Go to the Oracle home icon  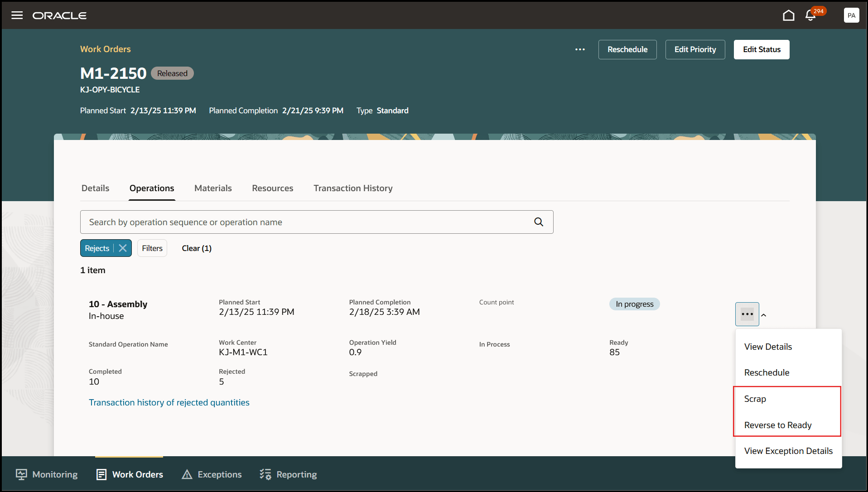[789, 15]
